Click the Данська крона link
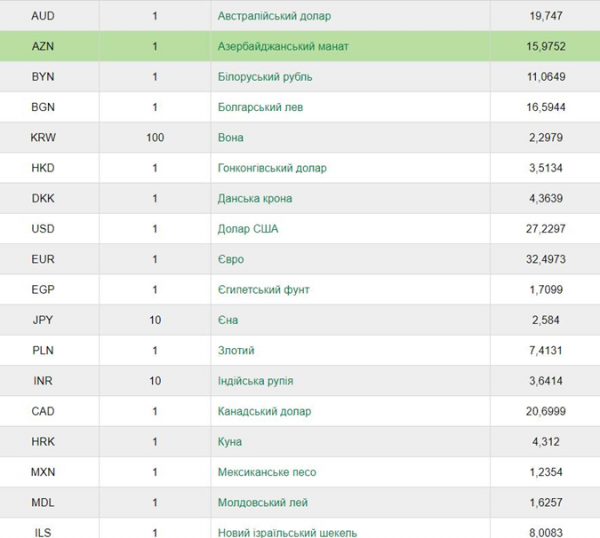 255,198
